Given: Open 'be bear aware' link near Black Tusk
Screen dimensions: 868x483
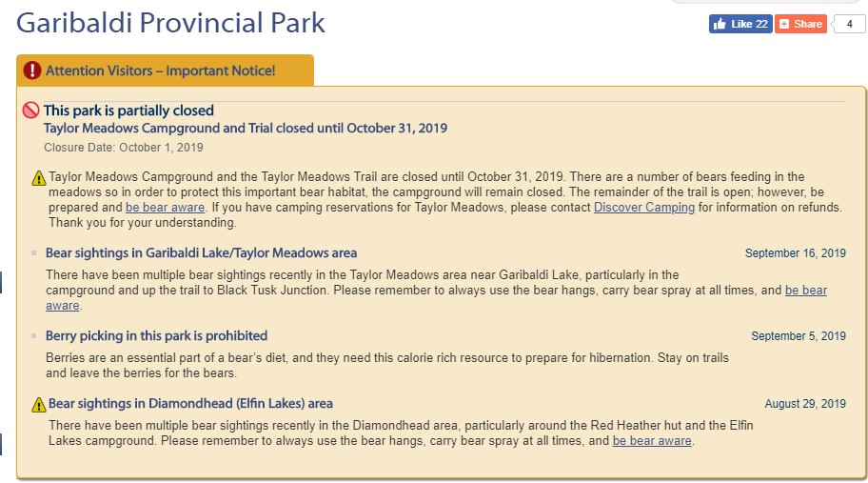Looking at the screenshot, I should [x=806, y=291].
